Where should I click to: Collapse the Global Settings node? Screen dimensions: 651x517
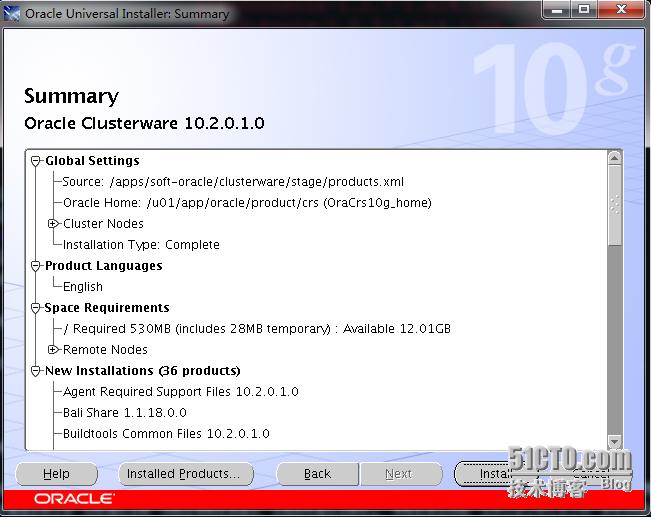(36, 161)
